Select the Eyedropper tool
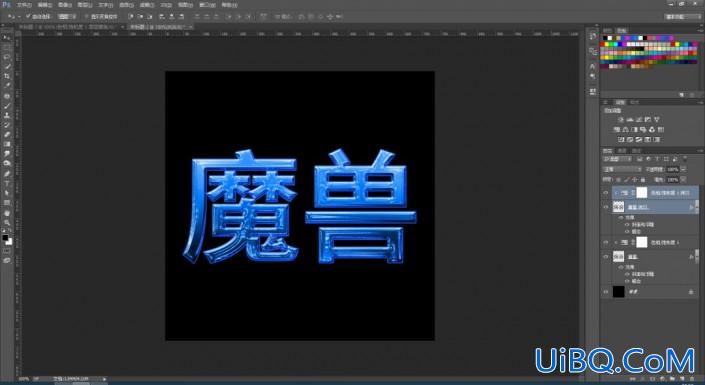705x385 pixels. (7, 85)
